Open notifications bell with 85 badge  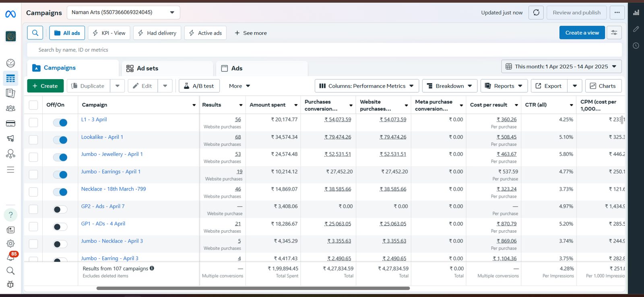(x=11, y=256)
